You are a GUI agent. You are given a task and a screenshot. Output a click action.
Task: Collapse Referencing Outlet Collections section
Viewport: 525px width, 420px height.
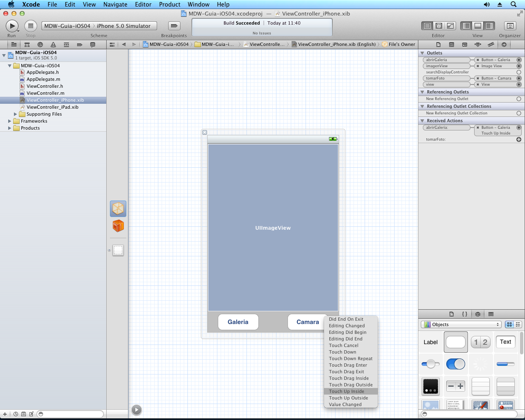coord(422,106)
